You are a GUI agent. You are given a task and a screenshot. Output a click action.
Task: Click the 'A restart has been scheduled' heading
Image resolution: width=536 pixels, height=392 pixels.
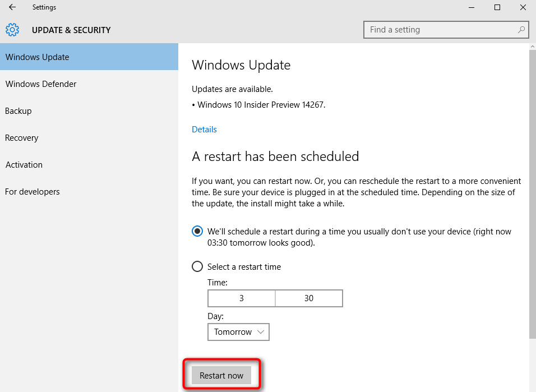(275, 156)
